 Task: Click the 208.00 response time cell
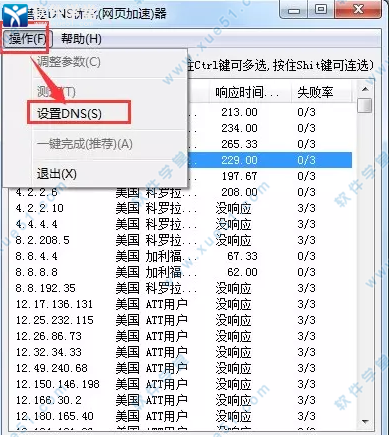coord(239,192)
